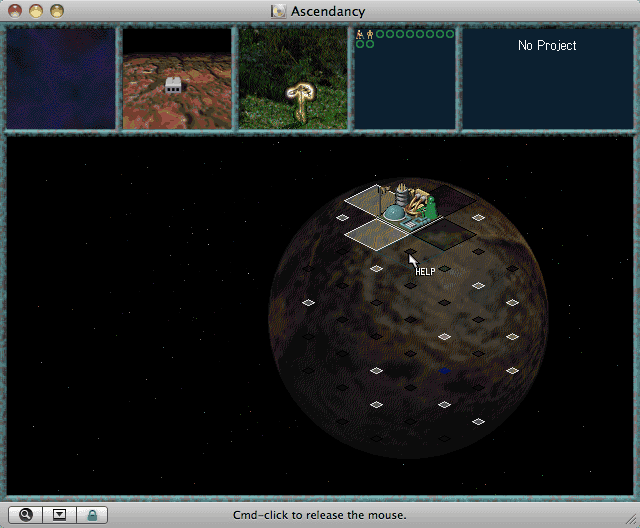This screenshot has height=528, width=640.
Task: Click the dark blue space thumbnail panel
Action: coord(60,78)
